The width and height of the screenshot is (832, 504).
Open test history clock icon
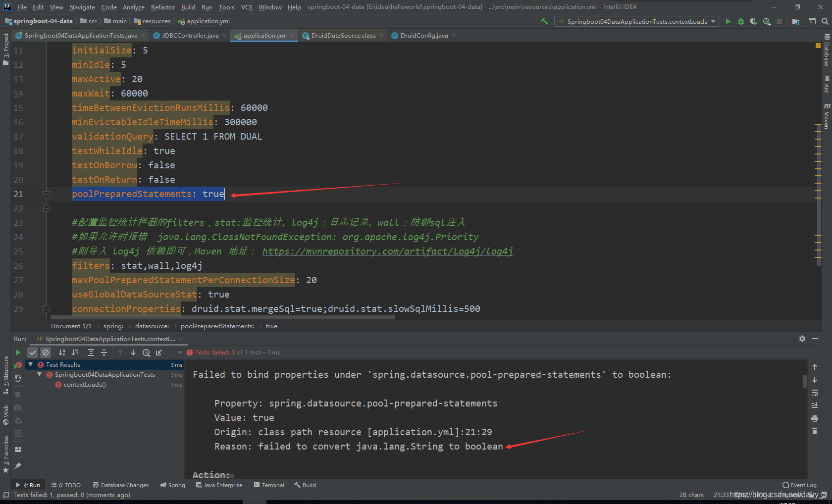coord(146,353)
